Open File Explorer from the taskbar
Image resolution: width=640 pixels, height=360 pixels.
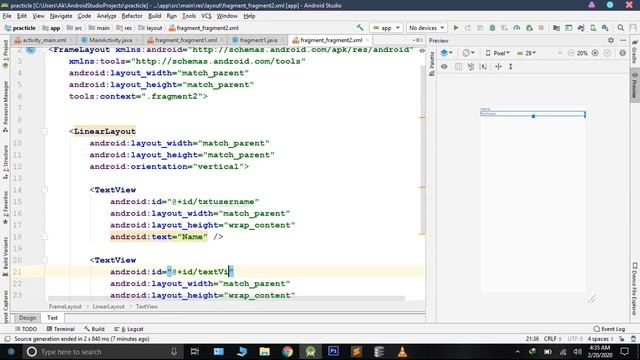point(264,351)
